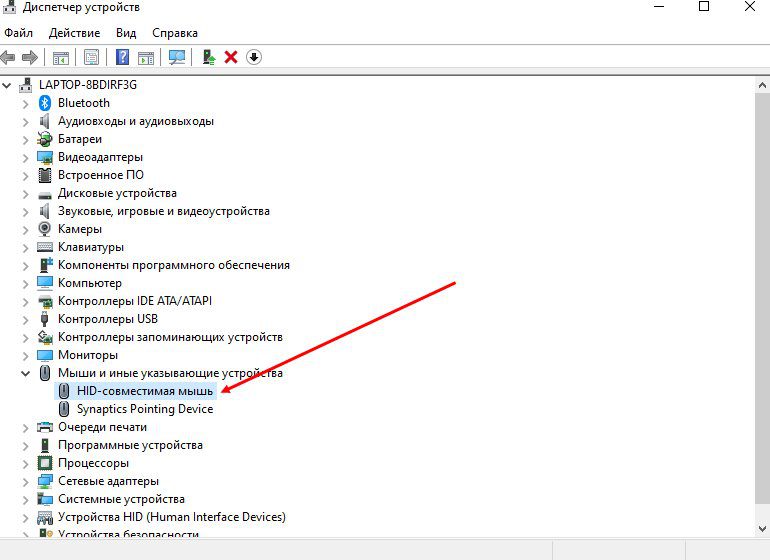Screen dimensions: 770x560
Task: Select the Очереди печати label
Action: tap(102, 427)
